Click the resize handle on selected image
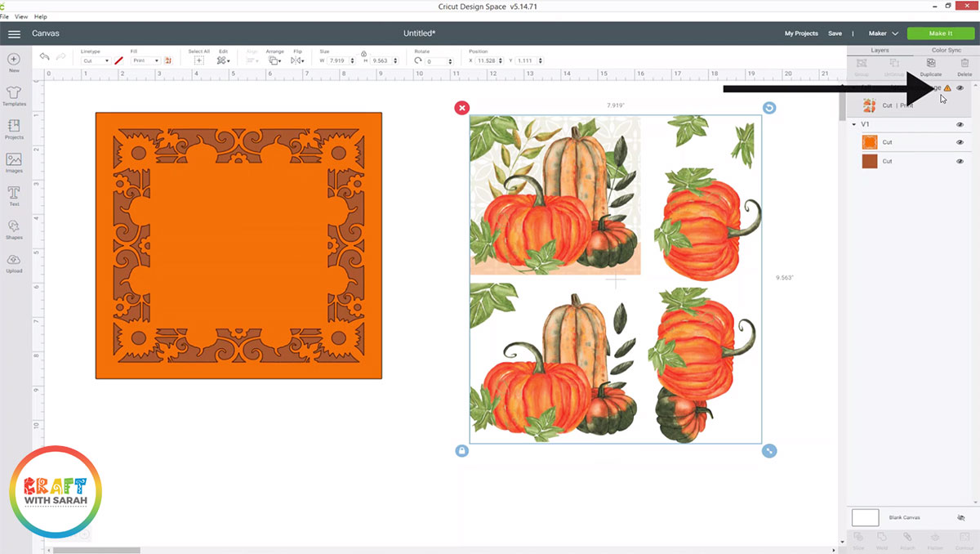This screenshot has width=980, height=554. pos(768,450)
